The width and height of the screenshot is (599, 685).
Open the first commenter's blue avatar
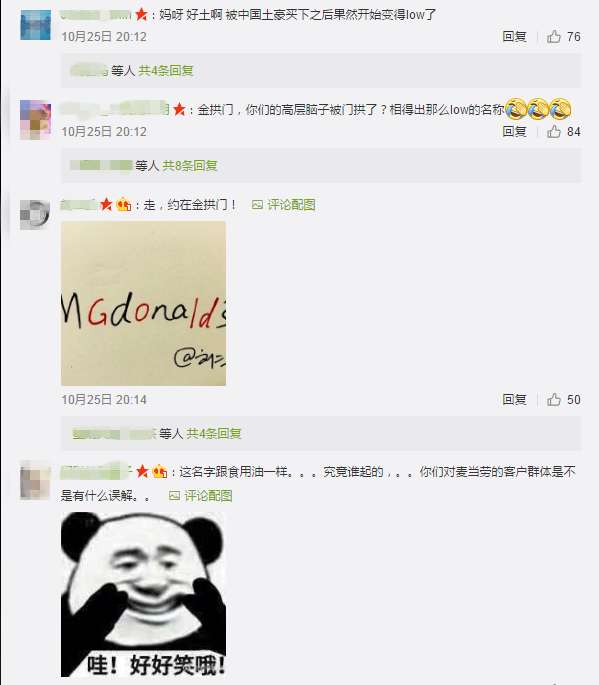pos(35,25)
